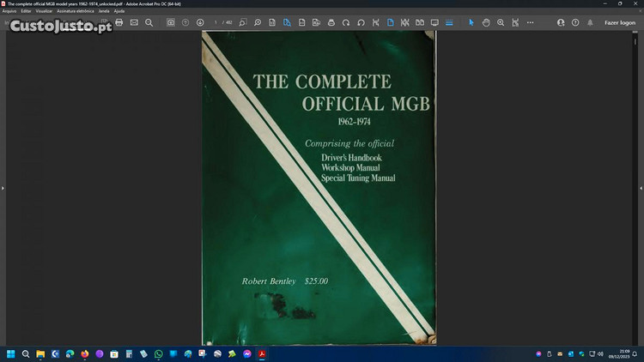Open the Ajuda menu

(x=119, y=11)
